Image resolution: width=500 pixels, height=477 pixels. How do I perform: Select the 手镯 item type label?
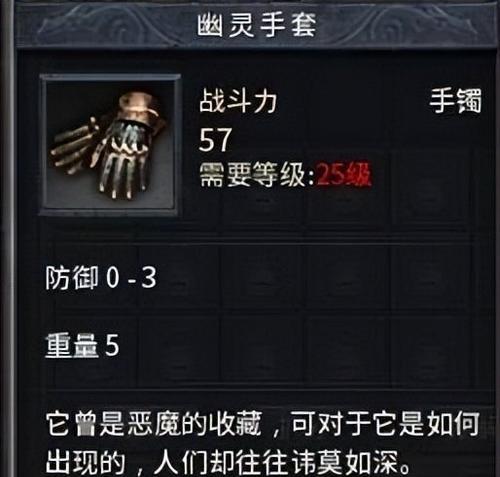coord(455,100)
